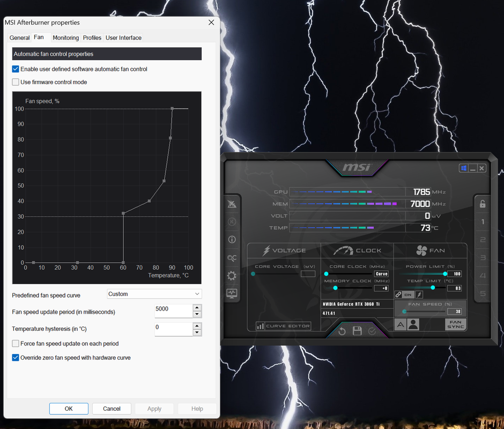Click the Clock gauge header icon
The image size is (504, 429).
[x=343, y=250]
